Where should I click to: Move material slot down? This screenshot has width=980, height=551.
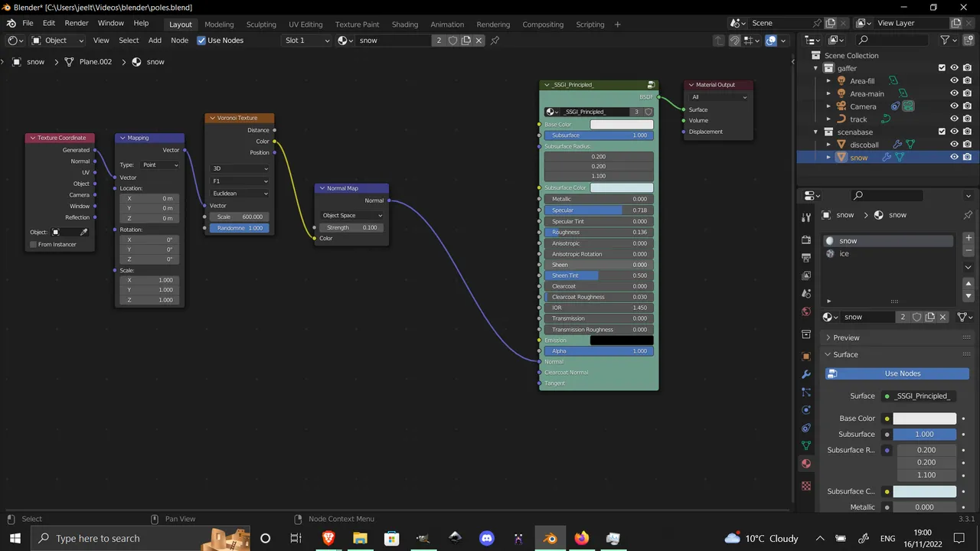coord(969,295)
